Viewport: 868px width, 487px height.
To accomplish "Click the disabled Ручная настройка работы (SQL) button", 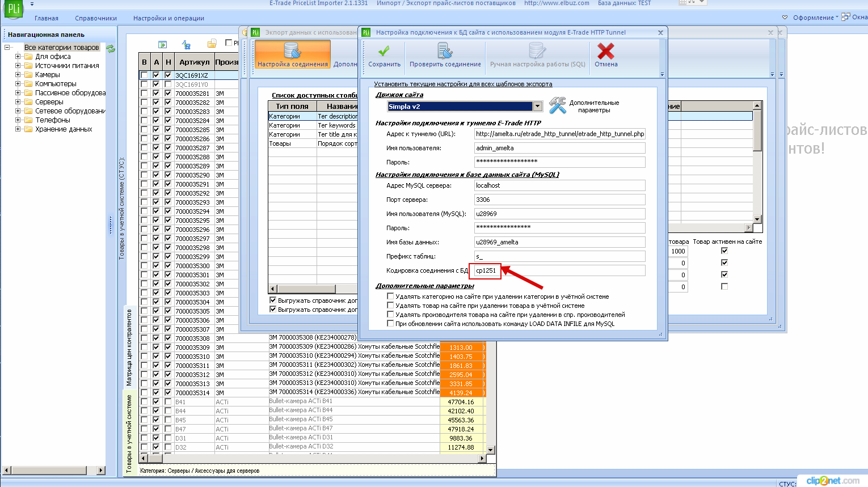I will pos(537,56).
